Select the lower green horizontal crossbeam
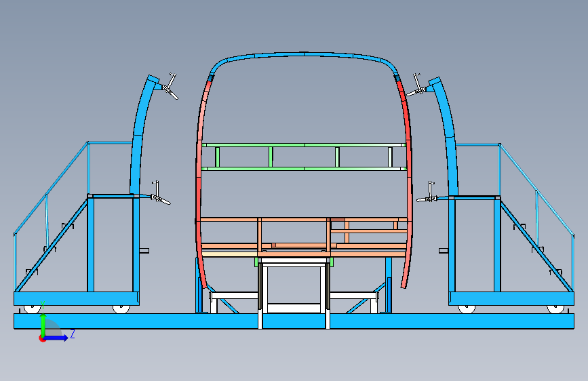This screenshot has width=588, height=381. [304, 169]
